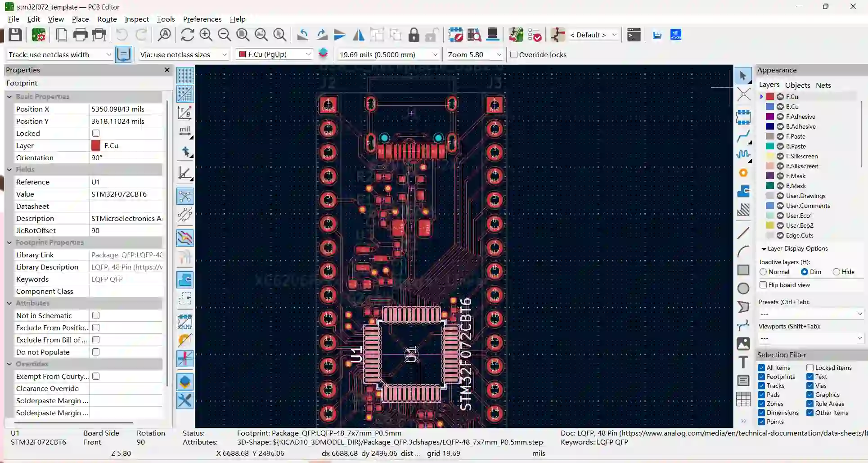
Task: Select the Add Text tool
Action: [x=743, y=362]
